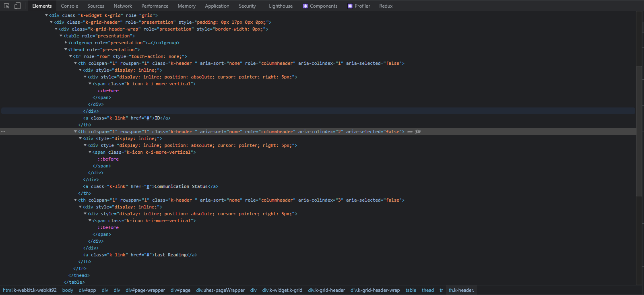
Task: Switch to the Console tab
Action: [x=70, y=6]
